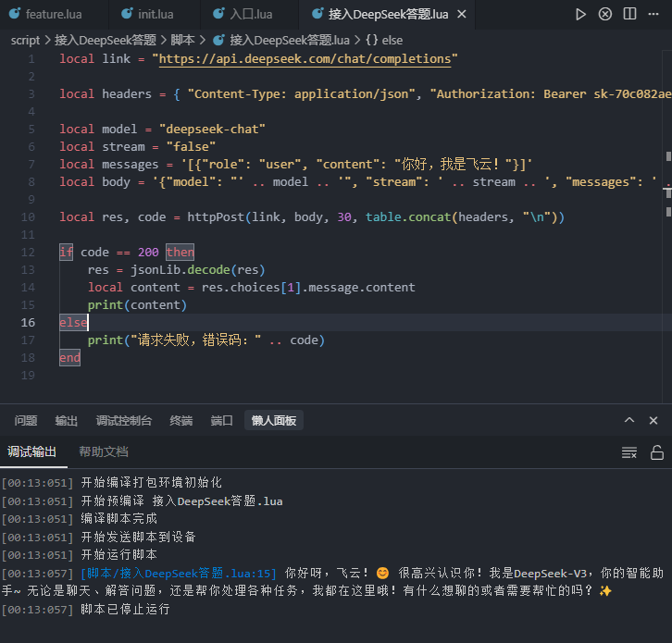
Task: Click the 接入DeepSeek答题.lua file breadcrumb
Action: pyautogui.click(x=282, y=41)
